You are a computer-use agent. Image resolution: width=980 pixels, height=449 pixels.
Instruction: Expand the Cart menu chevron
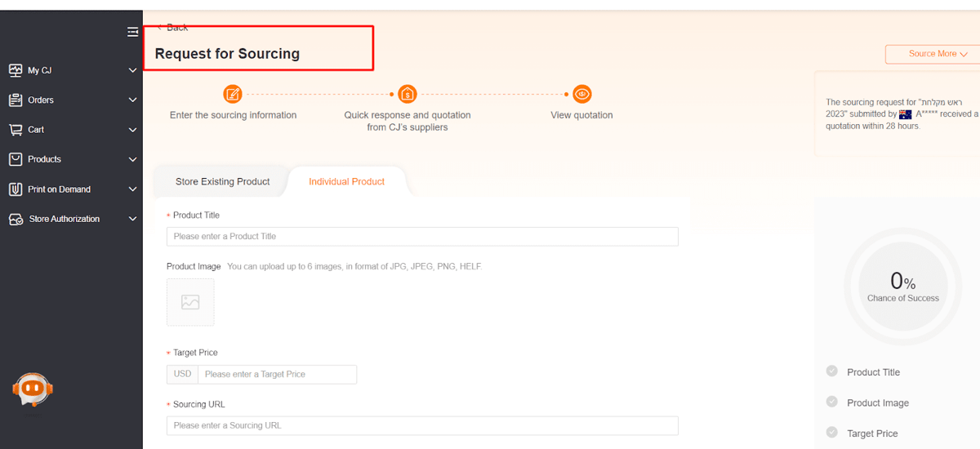tap(132, 130)
